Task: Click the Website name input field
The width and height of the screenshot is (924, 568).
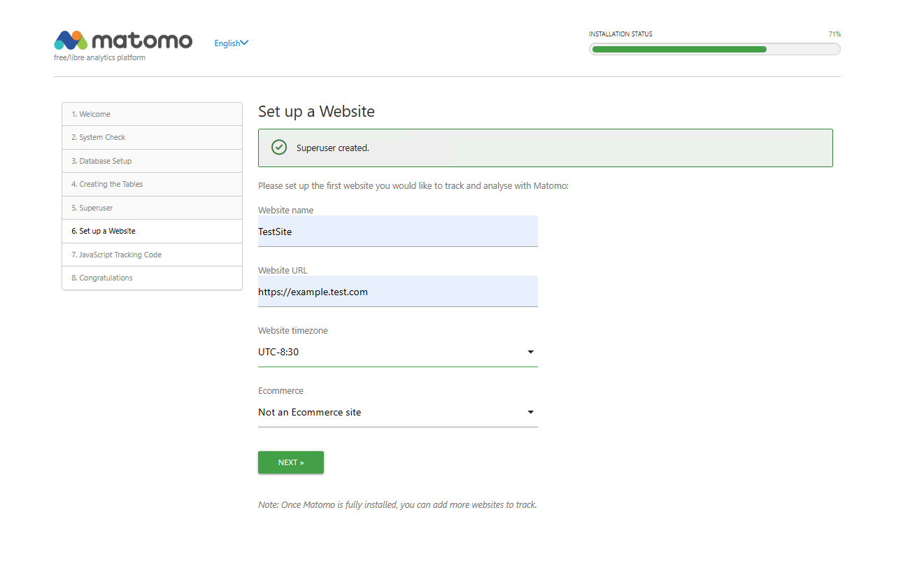Action: click(x=397, y=232)
